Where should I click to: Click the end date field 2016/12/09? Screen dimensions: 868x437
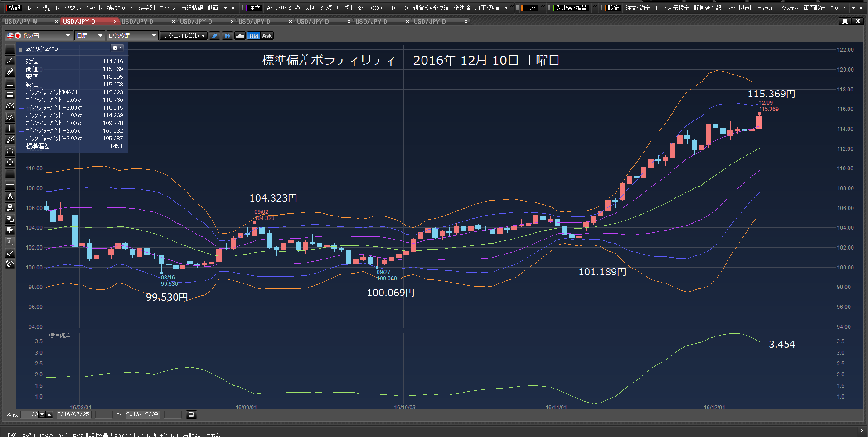(142, 414)
